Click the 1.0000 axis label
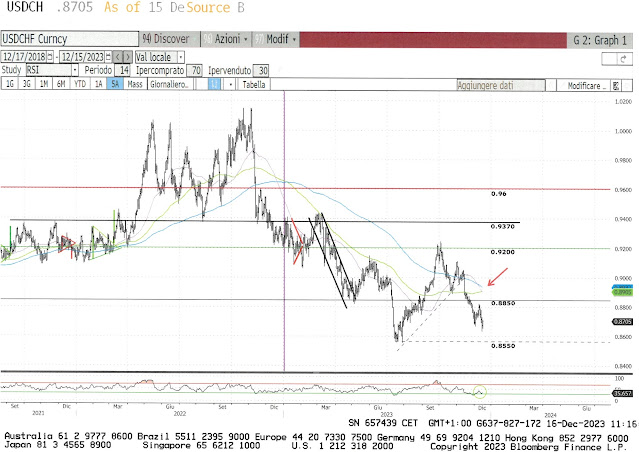Screen dimensions: 639x452 coord(623,131)
